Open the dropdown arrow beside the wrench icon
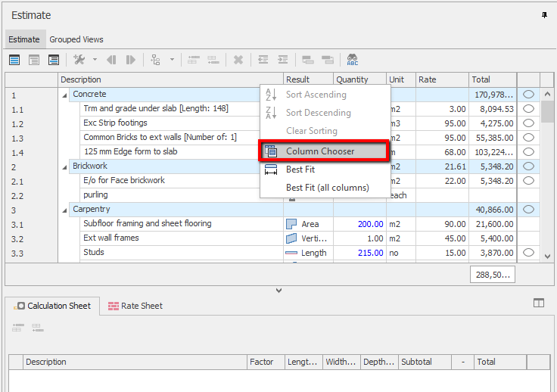 click(x=95, y=60)
